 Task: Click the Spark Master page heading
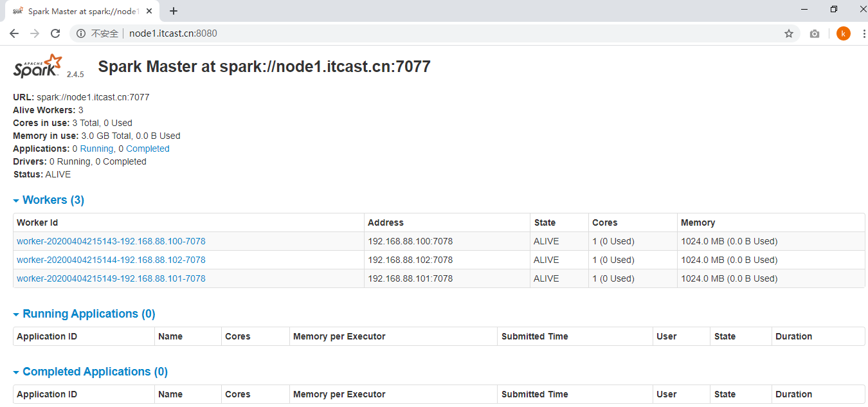coord(264,66)
